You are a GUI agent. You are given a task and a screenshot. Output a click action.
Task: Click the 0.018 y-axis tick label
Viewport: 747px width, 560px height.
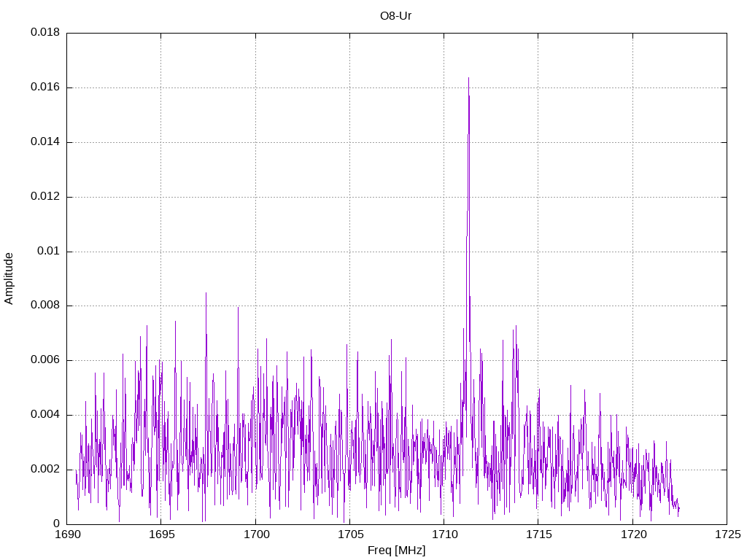(44, 33)
